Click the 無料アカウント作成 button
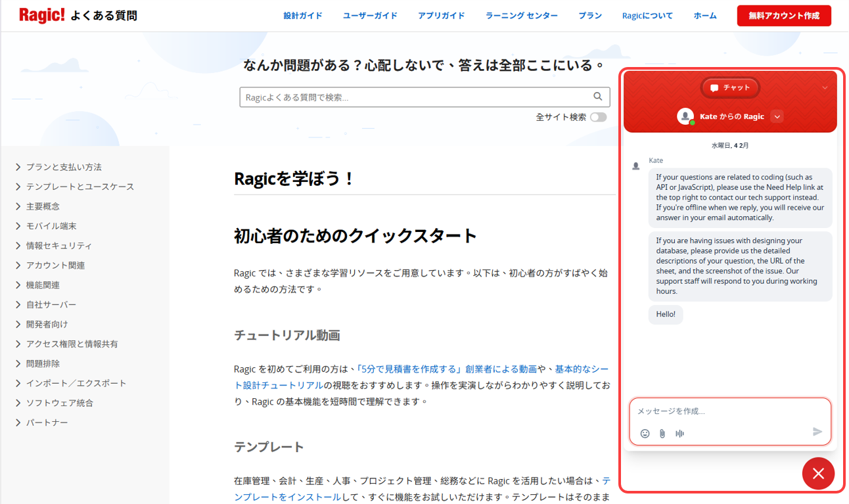The width and height of the screenshot is (849, 504). [x=783, y=16]
